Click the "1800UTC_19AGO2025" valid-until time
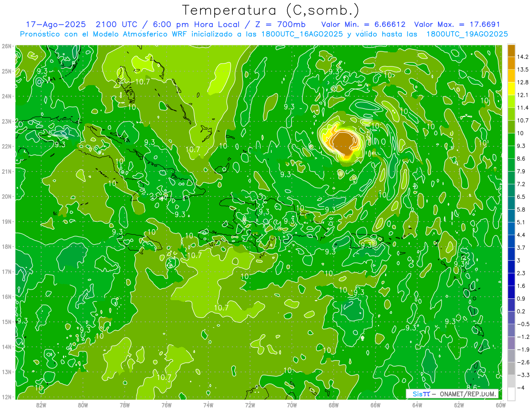 467,34
